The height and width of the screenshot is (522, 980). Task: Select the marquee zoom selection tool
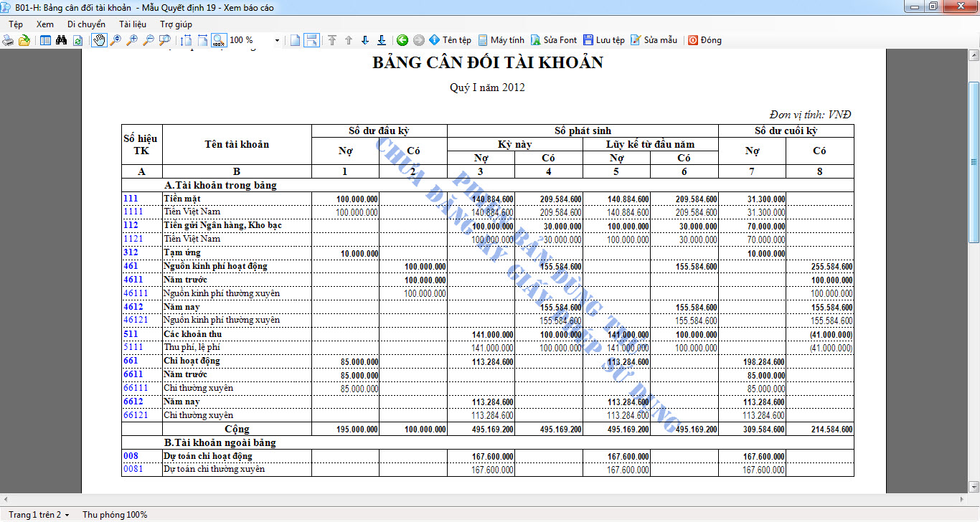coord(164,40)
